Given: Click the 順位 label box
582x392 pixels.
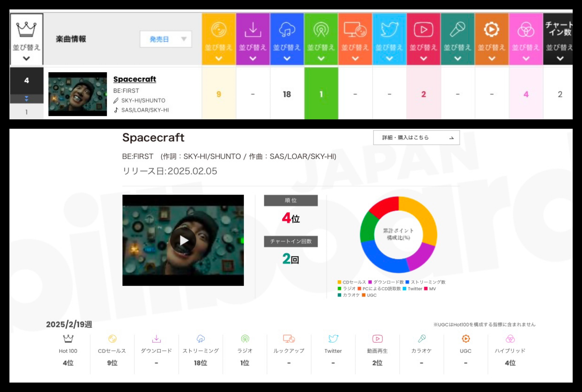Looking at the screenshot, I should point(291,201).
